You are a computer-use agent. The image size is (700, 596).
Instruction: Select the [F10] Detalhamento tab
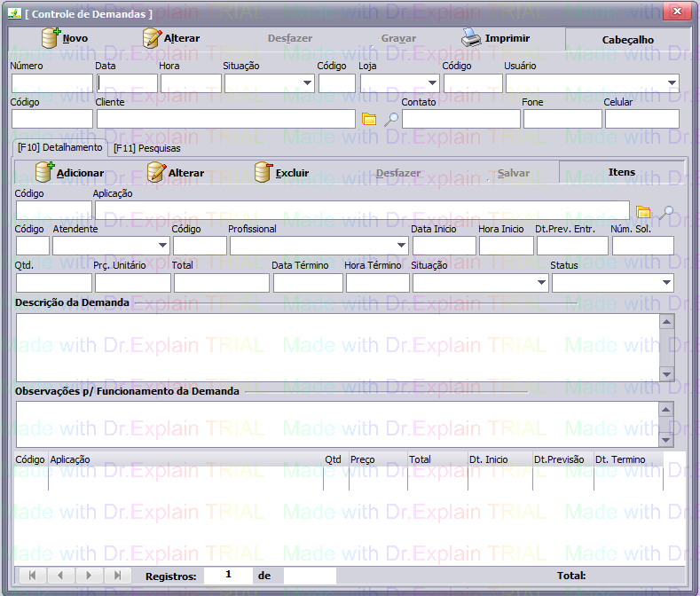[59, 147]
